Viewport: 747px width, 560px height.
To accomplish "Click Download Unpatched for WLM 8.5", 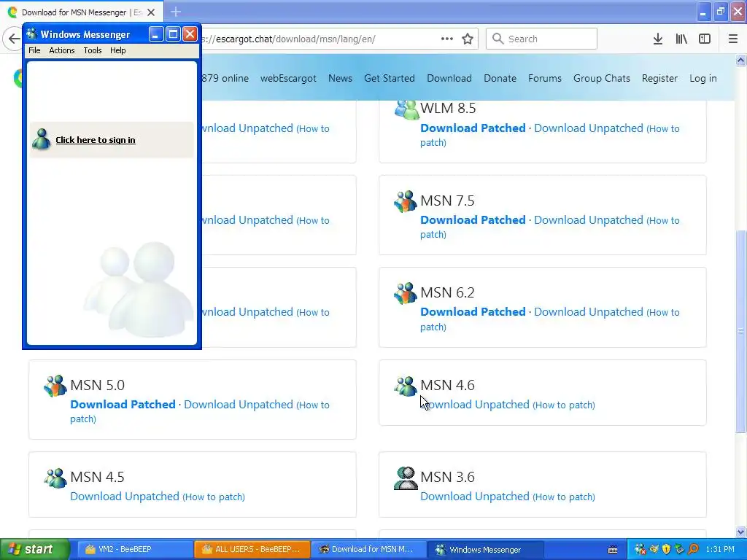I will tap(589, 128).
